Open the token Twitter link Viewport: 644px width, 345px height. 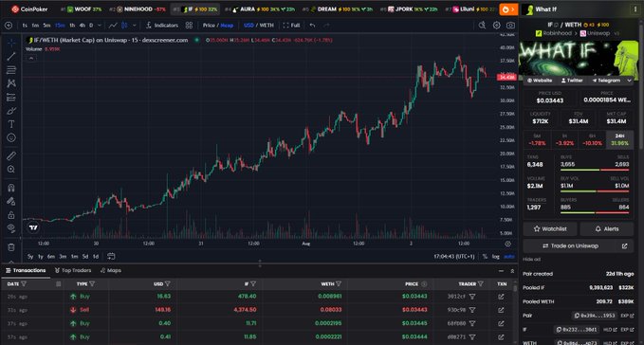pos(572,81)
